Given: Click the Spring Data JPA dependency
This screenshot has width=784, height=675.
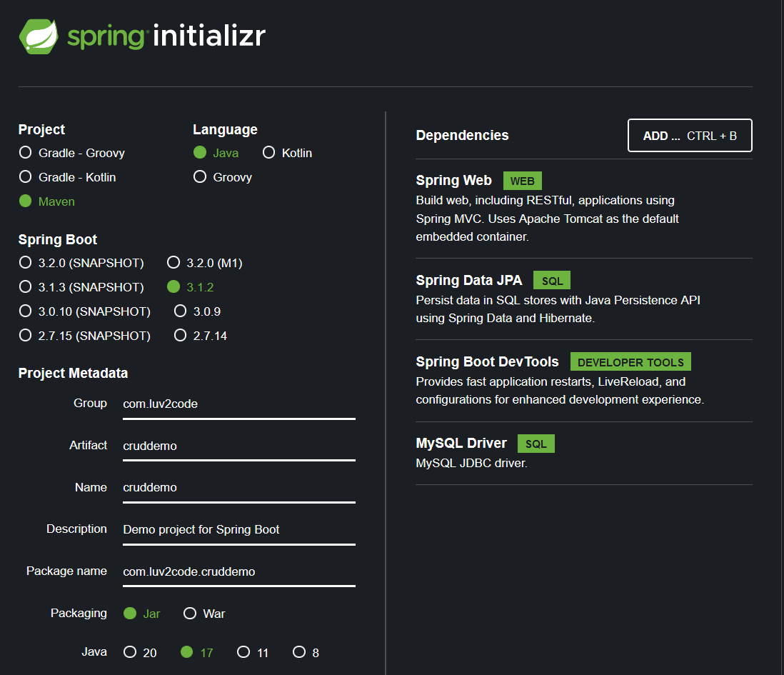Looking at the screenshot, I should [x=584, y=299].
